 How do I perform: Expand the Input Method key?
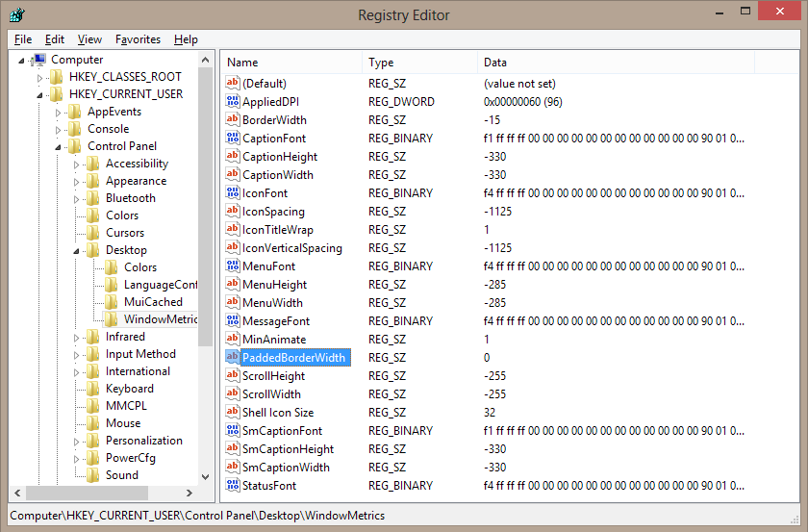pos(76,355)
